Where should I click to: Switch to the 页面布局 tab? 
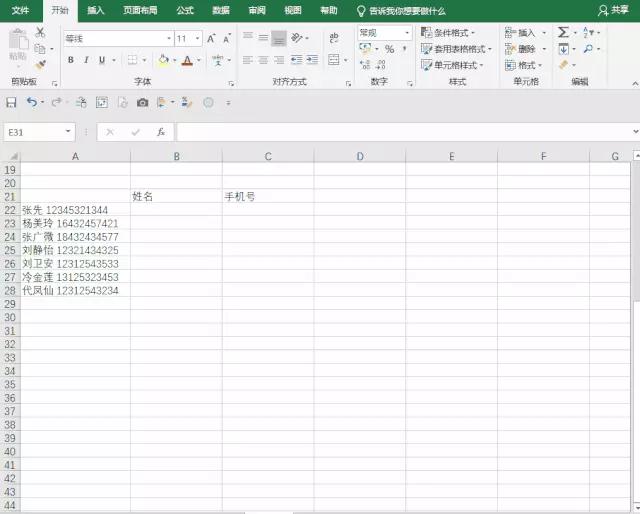click(140, 10)
